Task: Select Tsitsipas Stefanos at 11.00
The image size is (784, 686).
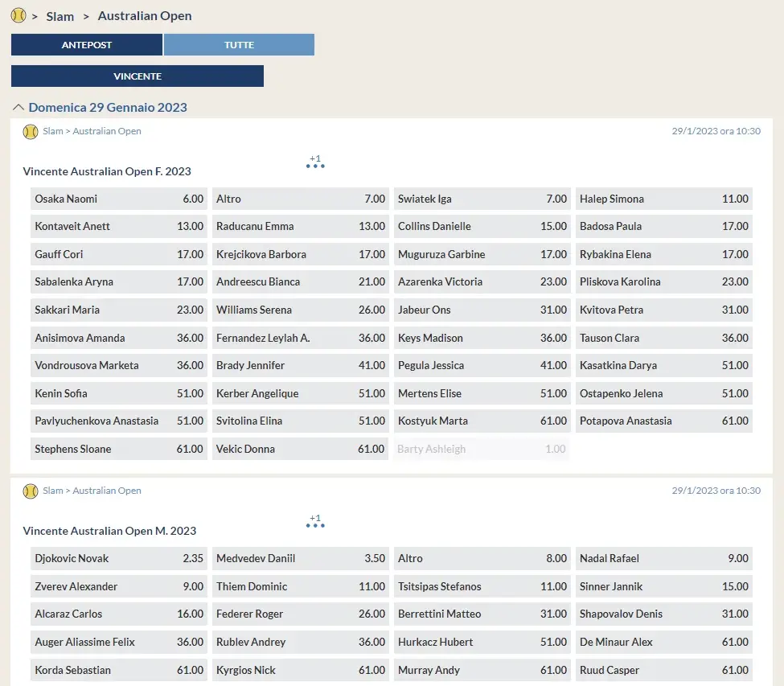Action: pyautogui.click(x=482, y=586)
